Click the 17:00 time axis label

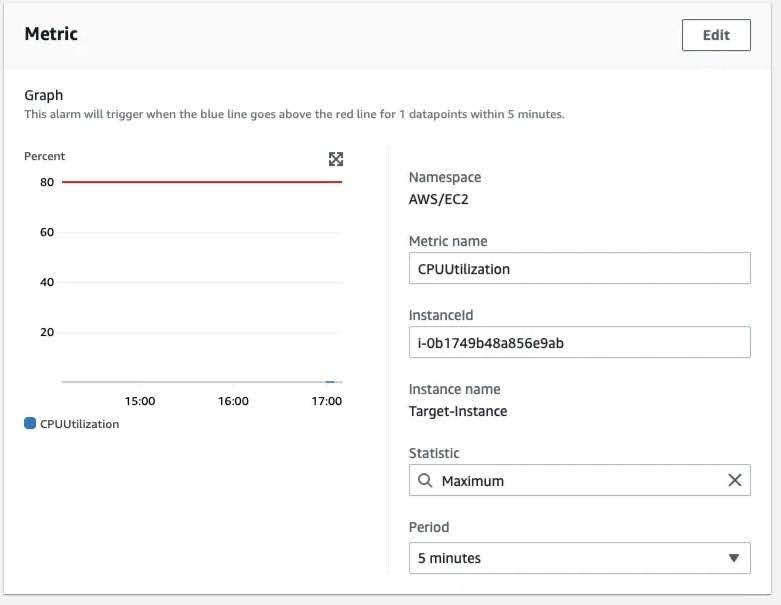327,401
